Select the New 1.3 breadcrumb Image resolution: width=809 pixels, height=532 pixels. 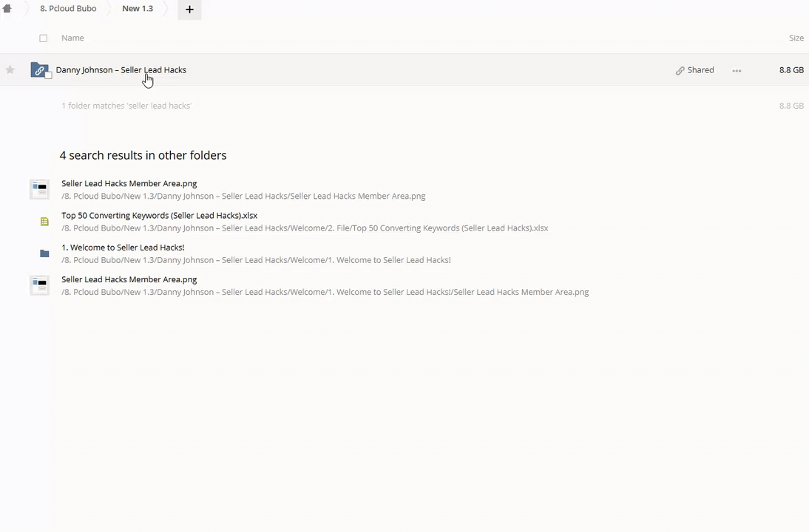[138, 9]
